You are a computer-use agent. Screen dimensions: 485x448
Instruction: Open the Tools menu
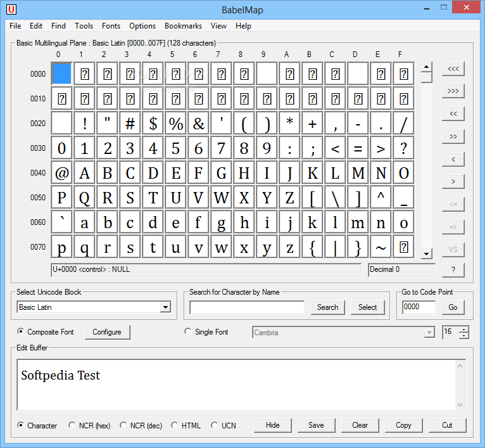84,26
